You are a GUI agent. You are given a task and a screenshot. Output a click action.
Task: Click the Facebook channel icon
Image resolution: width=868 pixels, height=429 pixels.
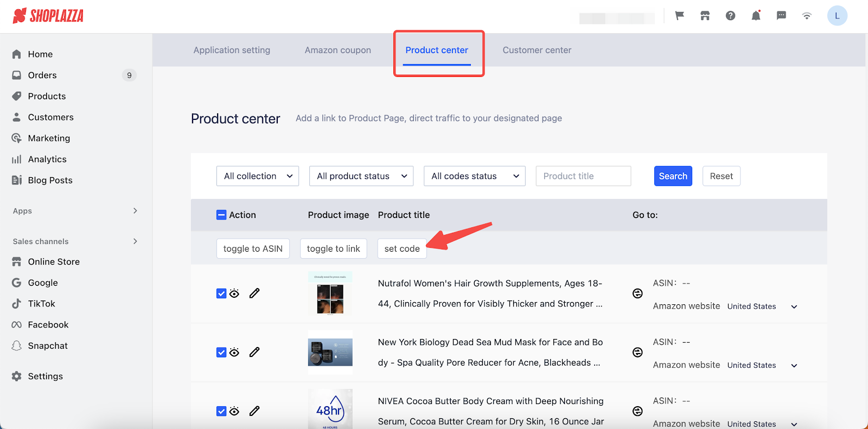tap(17, 325)
